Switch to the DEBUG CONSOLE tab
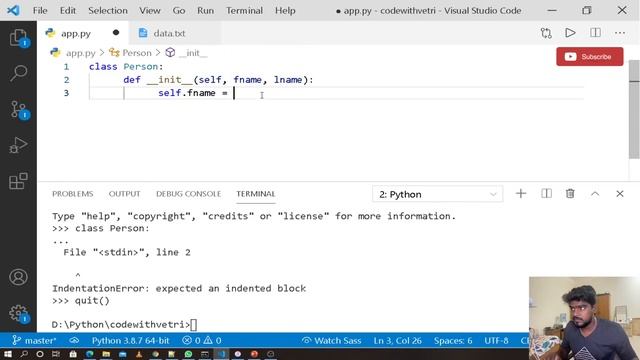 pos(188,194)
